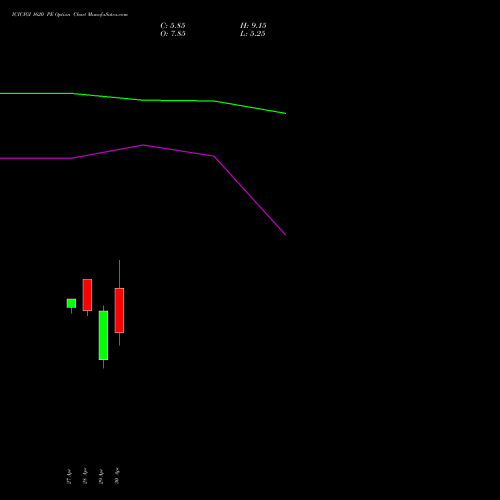Click the 27 Apr date label

69,476
